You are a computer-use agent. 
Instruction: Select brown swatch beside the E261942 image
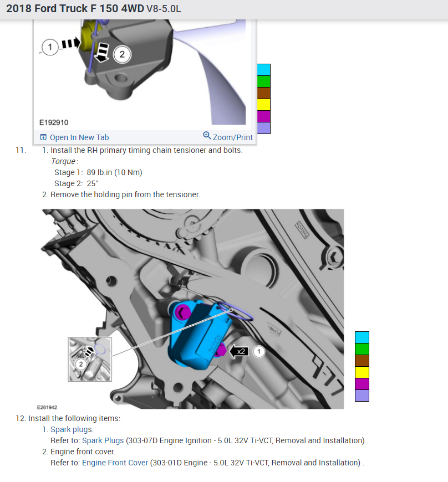362,361
